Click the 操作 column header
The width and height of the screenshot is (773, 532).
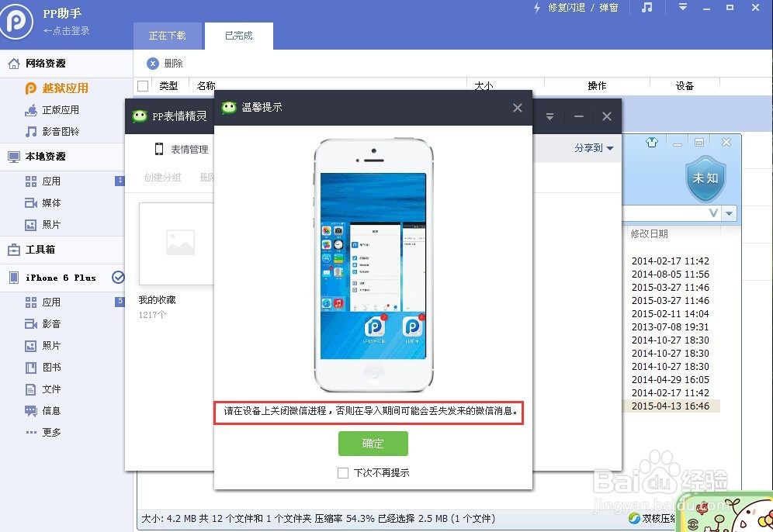597,86
